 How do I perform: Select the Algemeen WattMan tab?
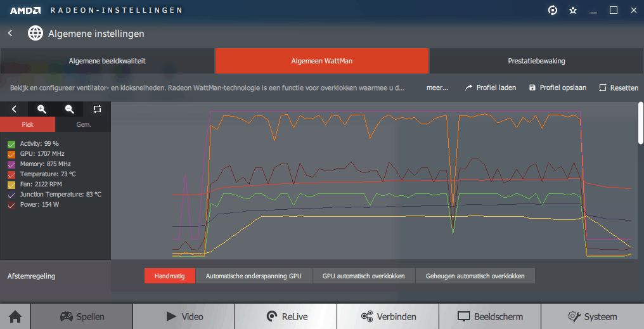[321, 61]
